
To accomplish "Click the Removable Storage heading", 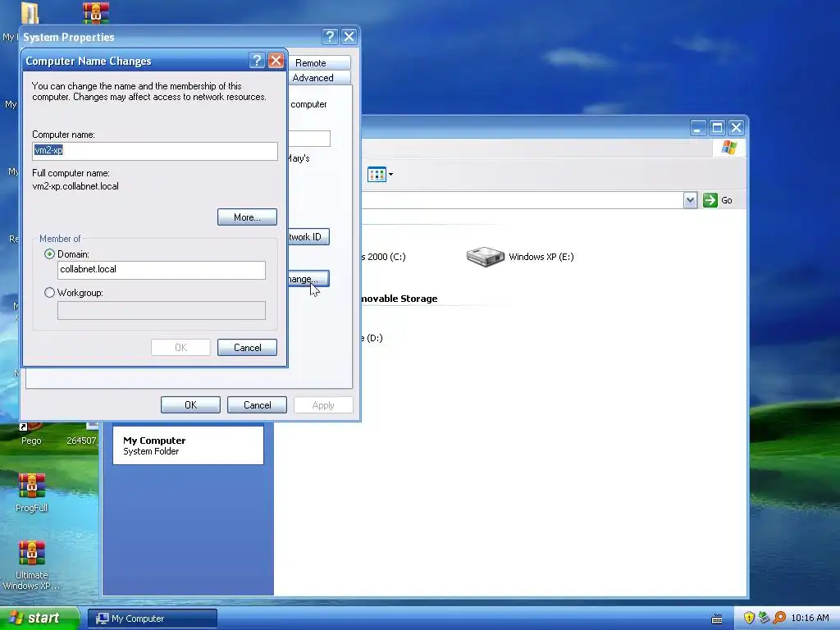I will [x=399, y=299].
